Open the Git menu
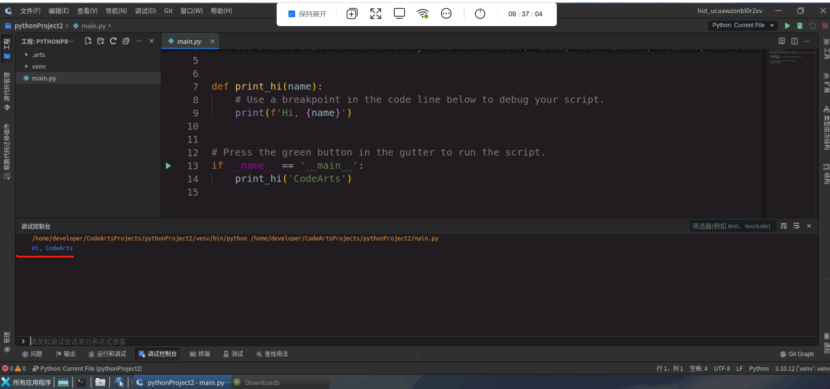Image resolution: width=830 pixels, height=389 pixels. pyautogui.click(x=168, y=11)
